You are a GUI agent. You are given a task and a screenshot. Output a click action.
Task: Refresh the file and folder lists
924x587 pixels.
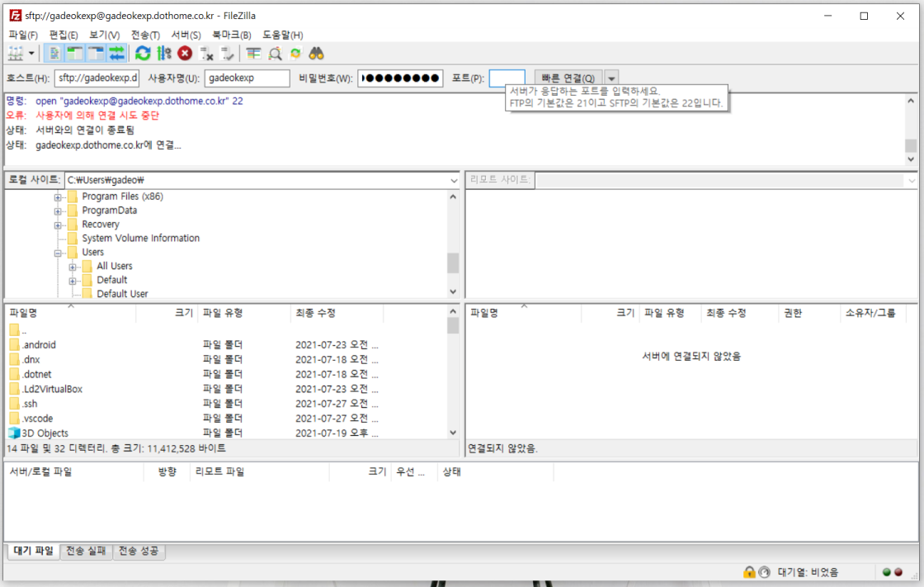pos(143,54)
